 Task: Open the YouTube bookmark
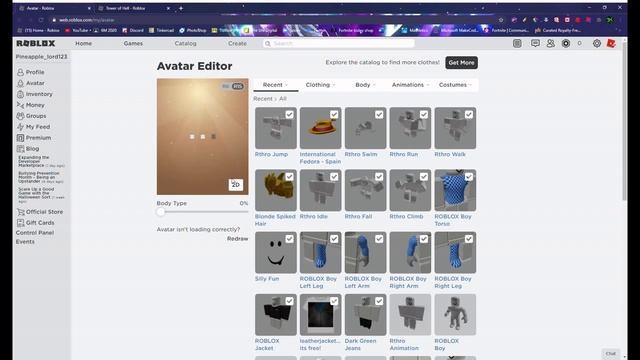click(77, 30)
